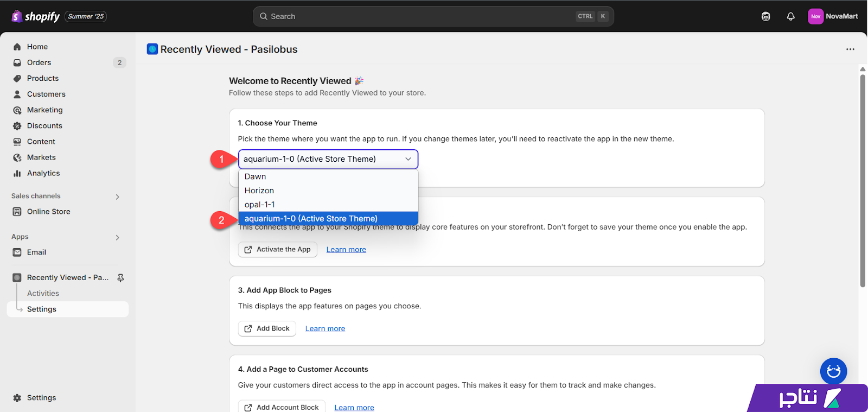Click Learn more beside Add Account Block
This screenshot has width=868, height=412.
(x=354, y=408)
